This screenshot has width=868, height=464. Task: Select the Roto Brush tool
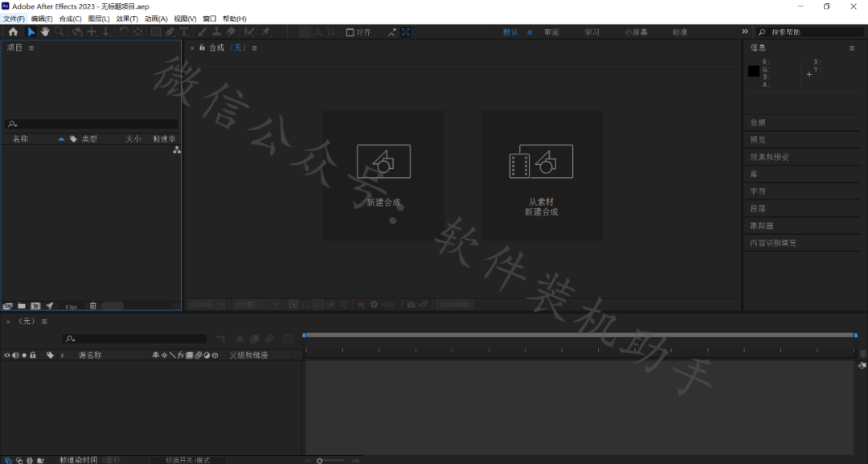249,31
